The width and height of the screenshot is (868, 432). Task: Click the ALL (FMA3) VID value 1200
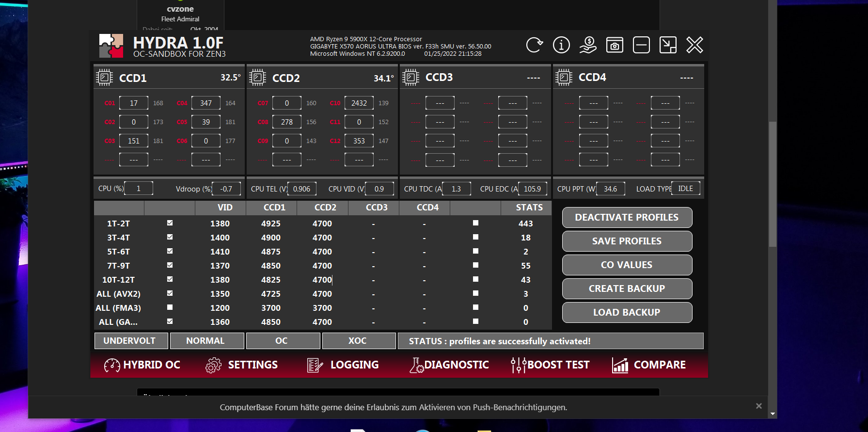[x=220, y=308]
